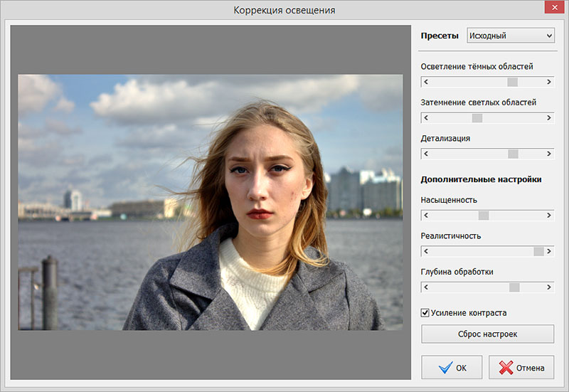Click left arrow of Реалистичность slider
Image resolution: width=569 pixels, height=392 pixels.
click(x=426, y=251)
